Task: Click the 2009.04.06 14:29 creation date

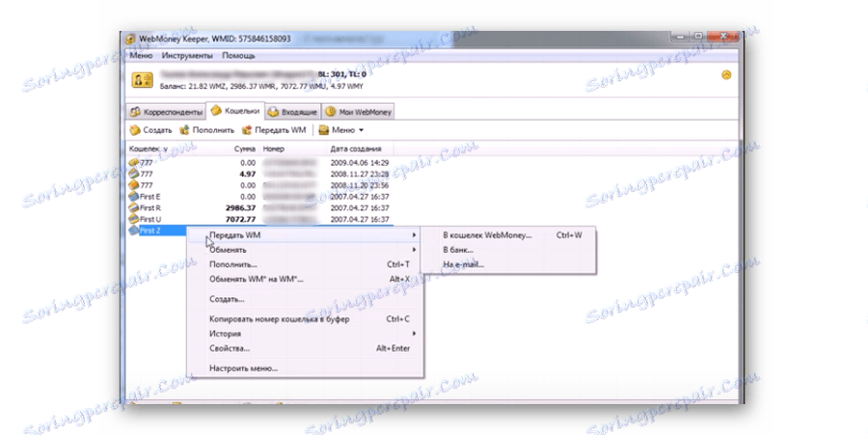Action: [x=360, y=163]
